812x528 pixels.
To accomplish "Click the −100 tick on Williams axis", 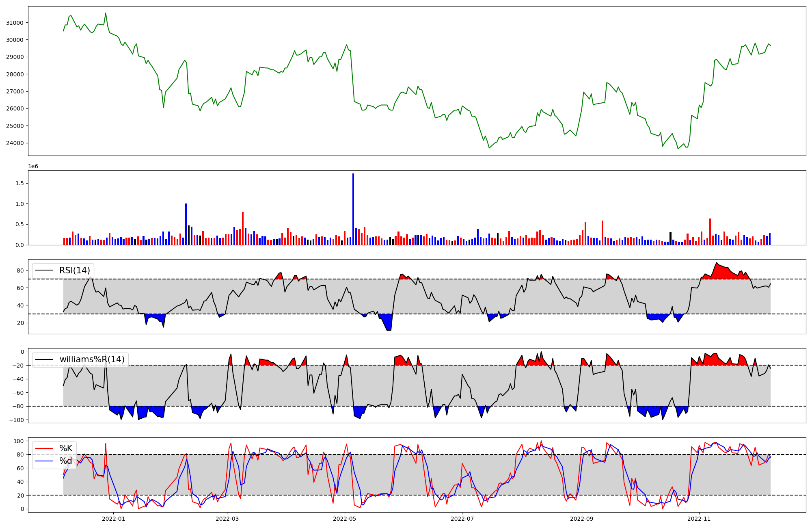I will click(16, 420).
